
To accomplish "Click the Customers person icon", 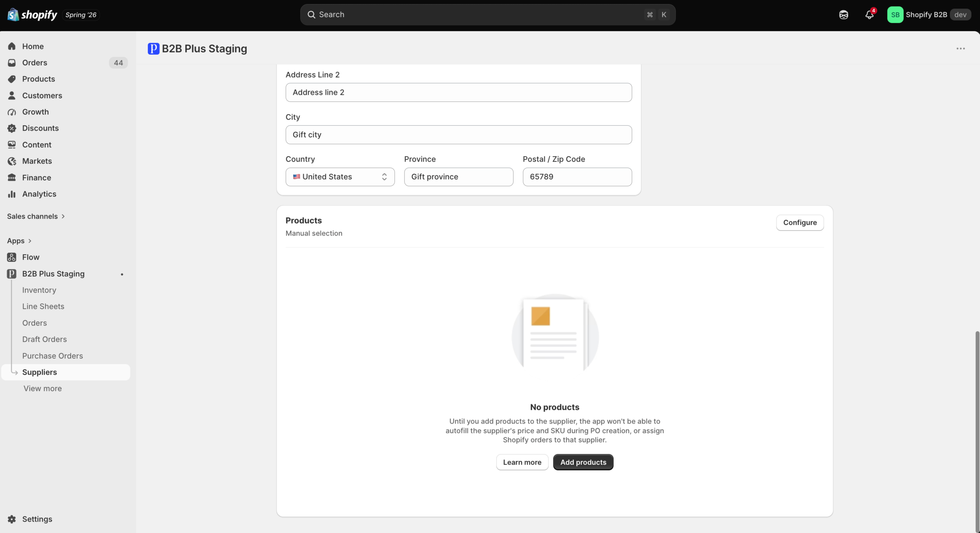I will coord(12,95).
